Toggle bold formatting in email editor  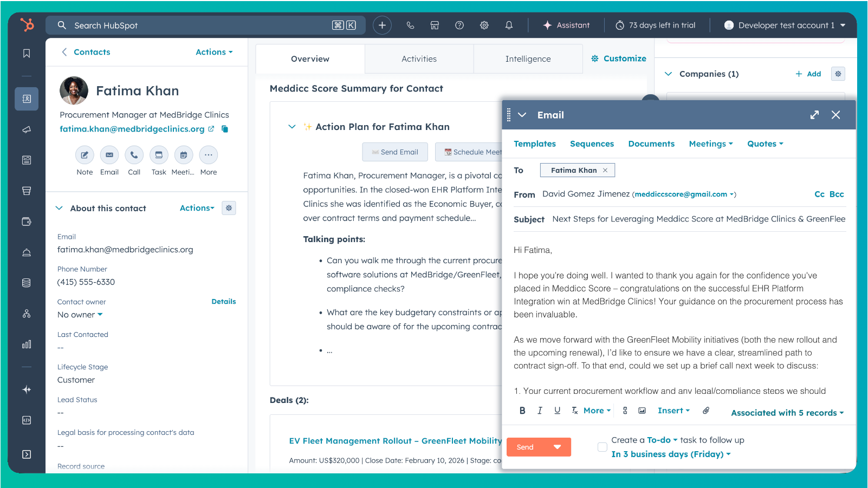point(522,411)
